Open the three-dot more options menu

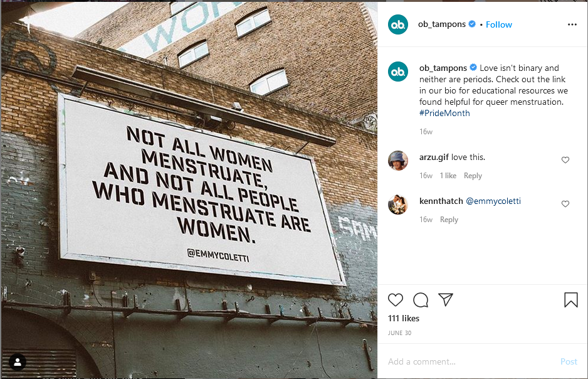tap(572, 24)
